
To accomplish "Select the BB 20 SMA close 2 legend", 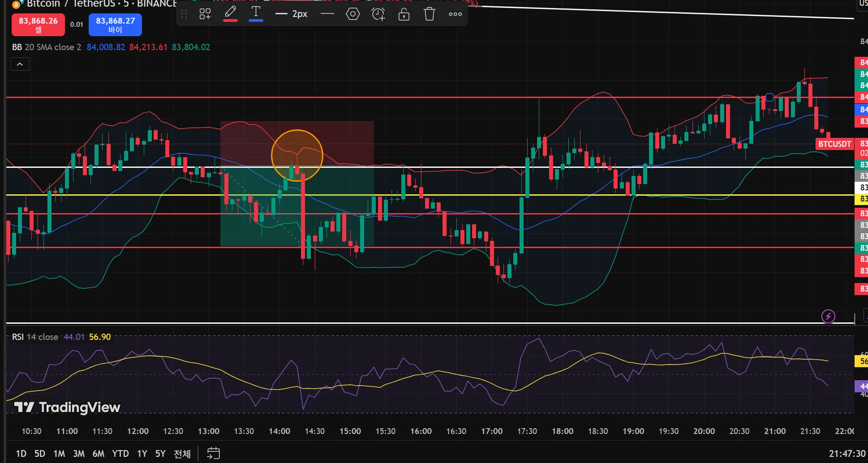I will click(x=47, y=47).
